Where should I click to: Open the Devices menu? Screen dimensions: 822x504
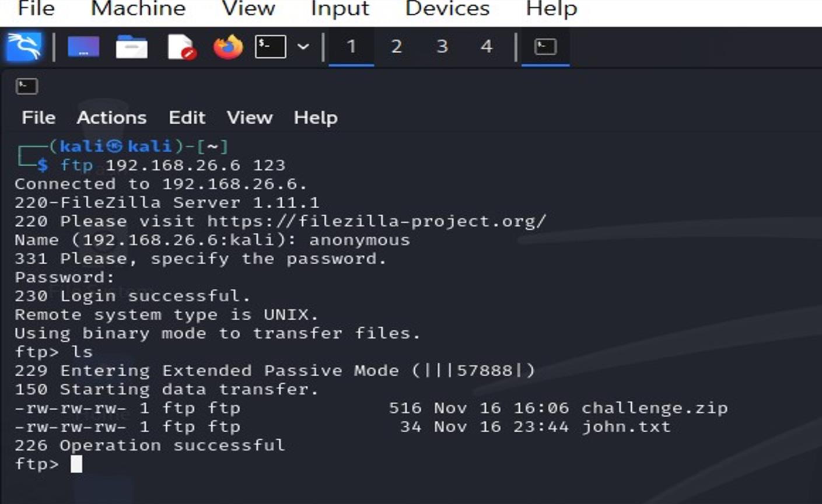coord(446,9)
